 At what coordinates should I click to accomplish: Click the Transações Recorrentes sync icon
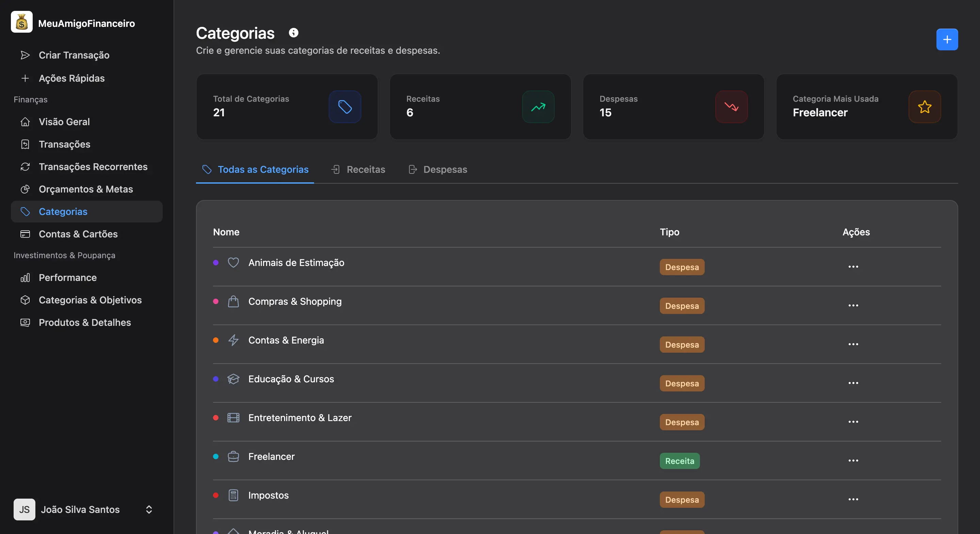click(25, 167)
